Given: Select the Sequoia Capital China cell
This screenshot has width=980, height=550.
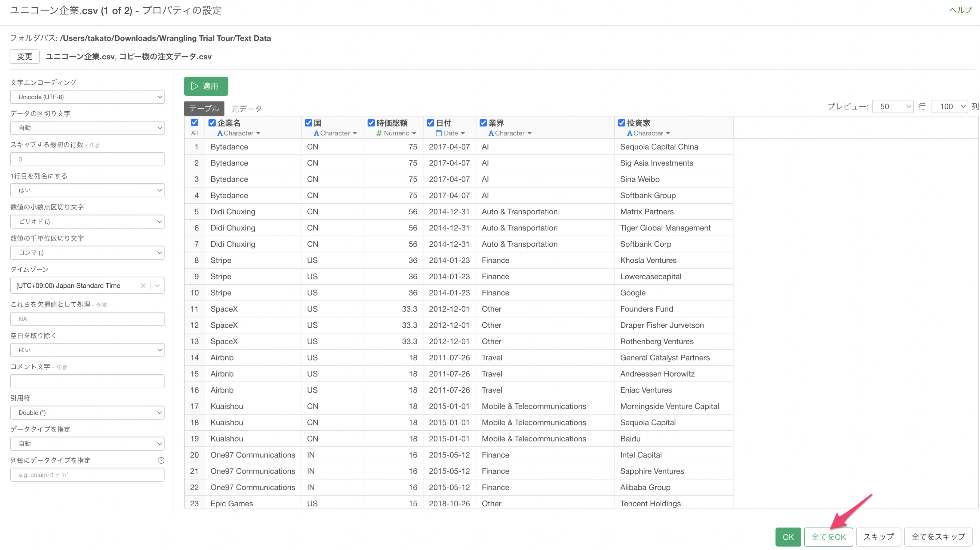Looking at the screenshot, I should [x=674, y=147].
